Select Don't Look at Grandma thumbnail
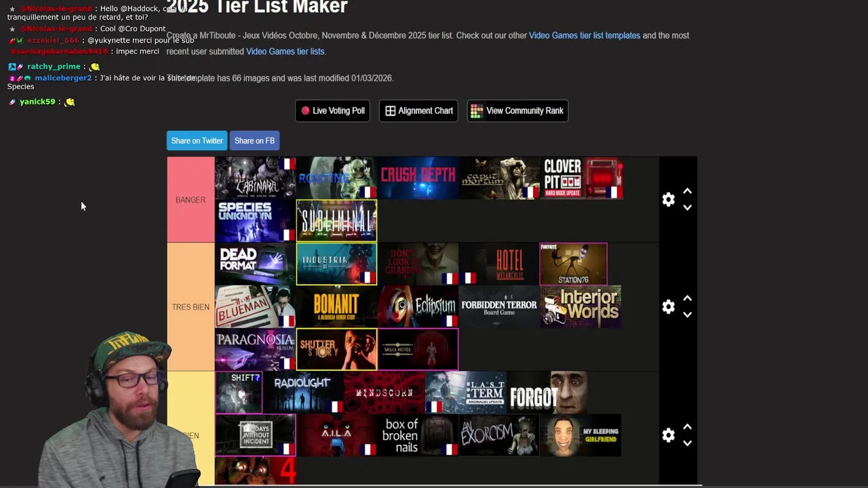868x488 pixels. (x=418, y=264)
